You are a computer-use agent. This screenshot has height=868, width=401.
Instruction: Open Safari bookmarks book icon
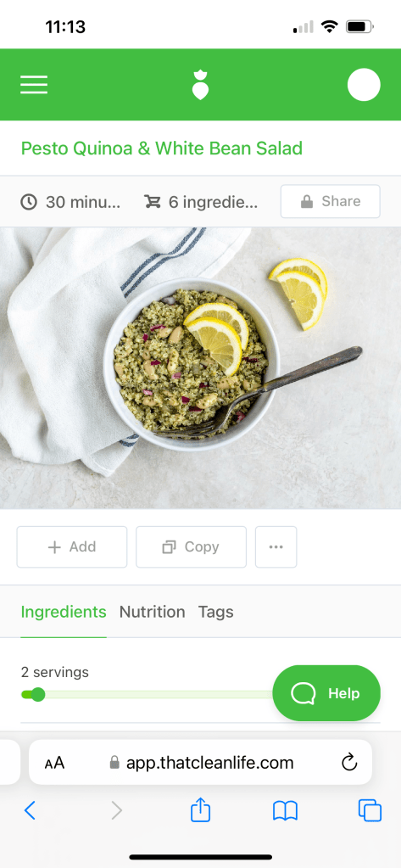click(x=286, y=811)
